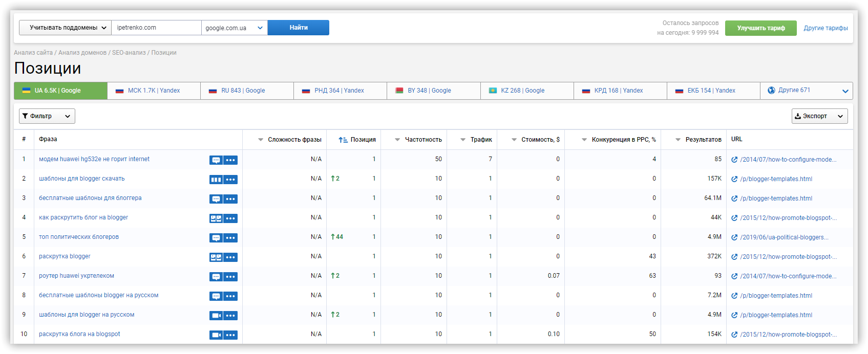Screen dimensions: 868x354
Task: Sort by 'Сложность фразы' column
Action: (x=290, y=140)
